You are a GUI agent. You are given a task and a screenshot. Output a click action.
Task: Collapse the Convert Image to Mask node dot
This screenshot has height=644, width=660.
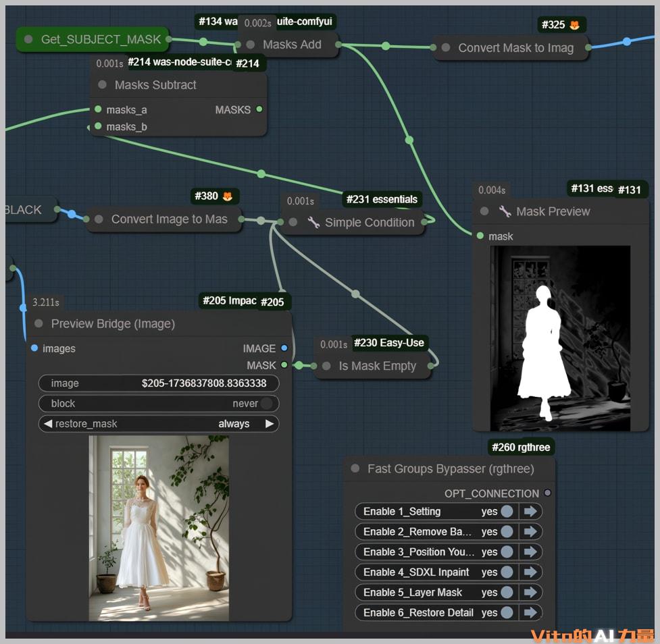tap(99, 219)
